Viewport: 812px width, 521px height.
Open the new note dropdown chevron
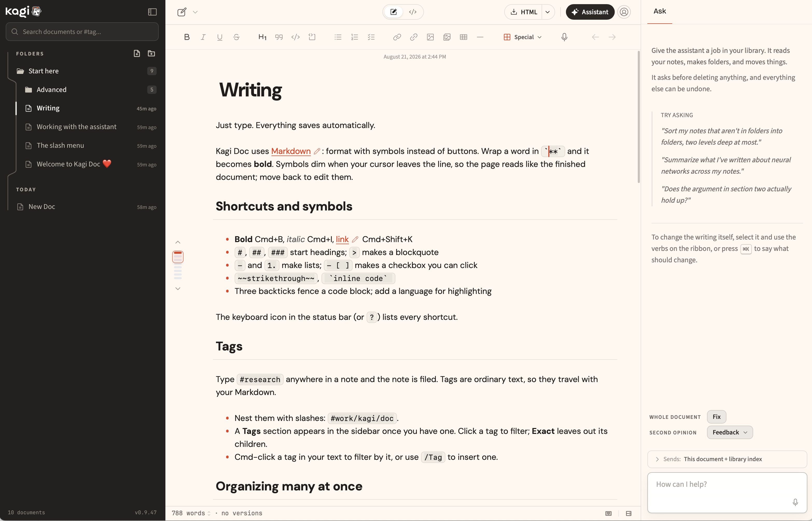click(x=195, y=12)
